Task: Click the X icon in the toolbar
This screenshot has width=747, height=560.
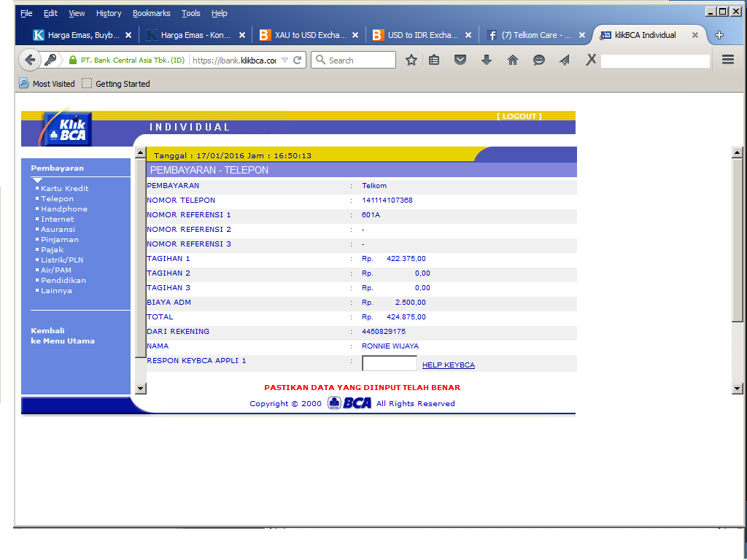Action: click(x=591, y=60)
